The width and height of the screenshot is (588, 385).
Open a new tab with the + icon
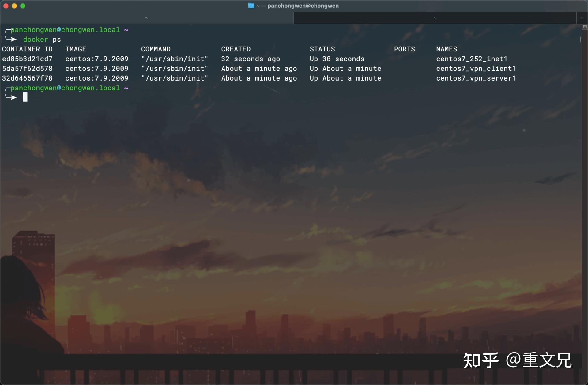[x=582, y=18]
